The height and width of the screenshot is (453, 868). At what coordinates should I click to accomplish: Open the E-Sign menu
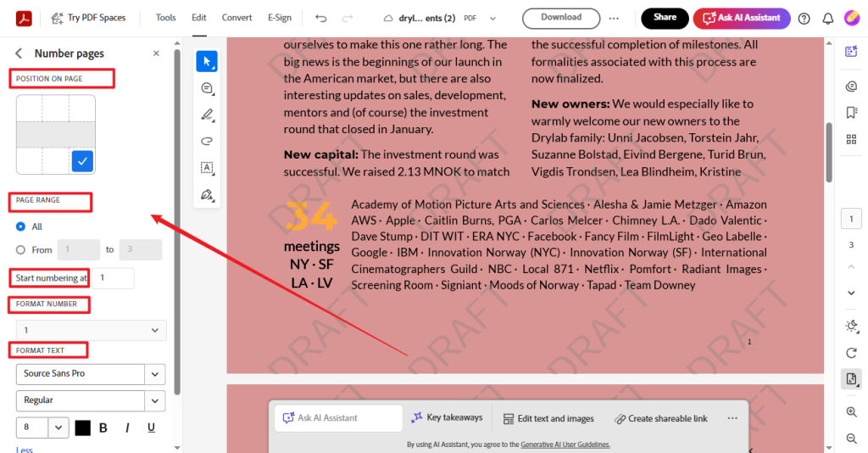280,18
